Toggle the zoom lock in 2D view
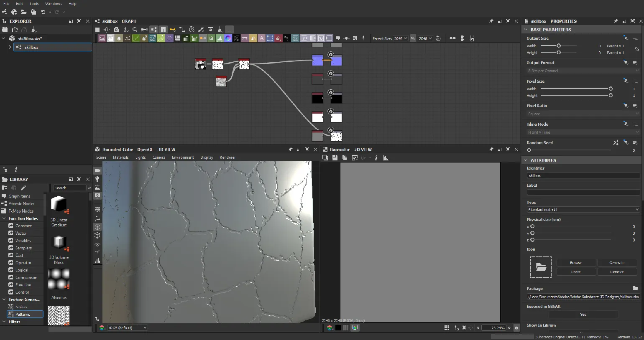644x340 pixels. point(516,328)
